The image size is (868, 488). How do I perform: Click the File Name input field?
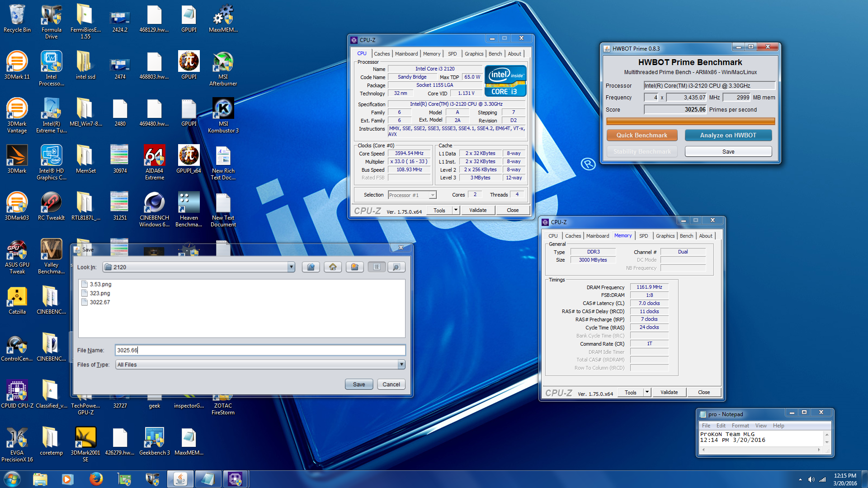(x=260, y=350)
